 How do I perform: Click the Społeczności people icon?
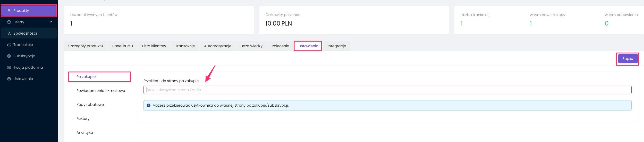[9, 33]
